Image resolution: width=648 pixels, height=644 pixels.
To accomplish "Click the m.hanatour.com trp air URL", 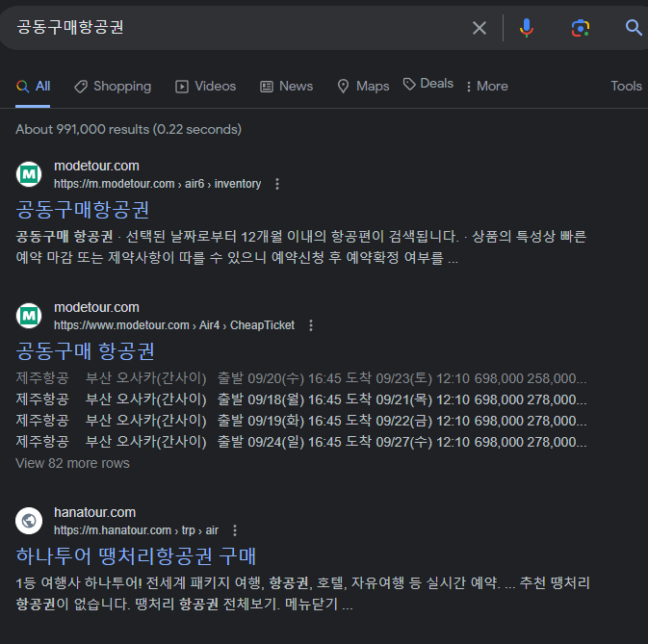I will pos(136,530).
